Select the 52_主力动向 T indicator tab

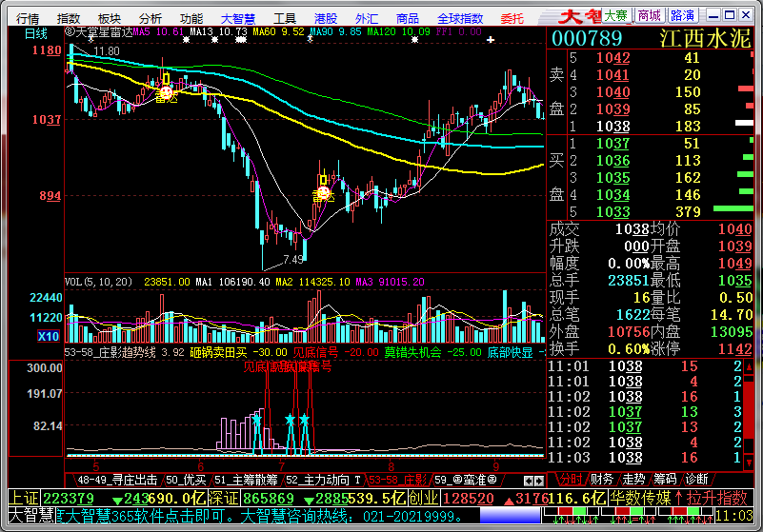pyautogui.click(x=323, y=480)
